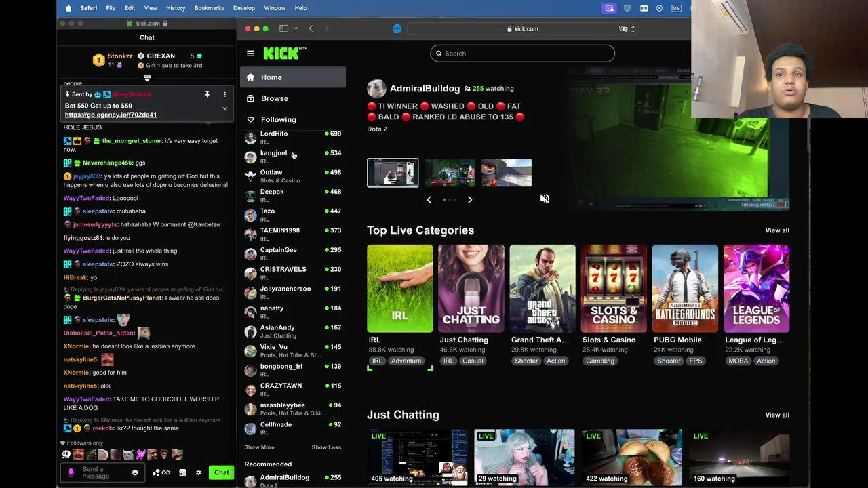868x488 pixels.
Task: Open the Apple menu
Action: click(68, 8)
